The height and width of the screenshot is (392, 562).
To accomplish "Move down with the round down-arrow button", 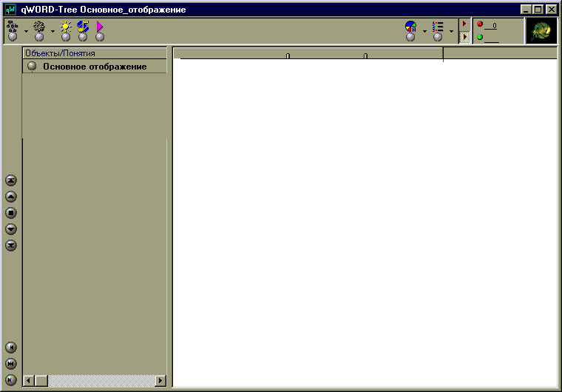I will pos(11,229).
